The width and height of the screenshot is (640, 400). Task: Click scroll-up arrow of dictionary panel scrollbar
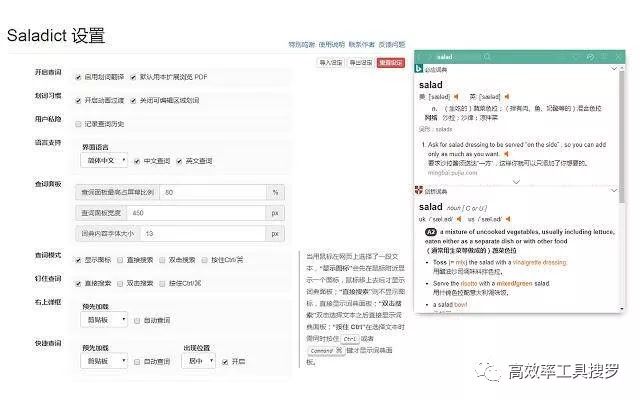pos(622,68)
